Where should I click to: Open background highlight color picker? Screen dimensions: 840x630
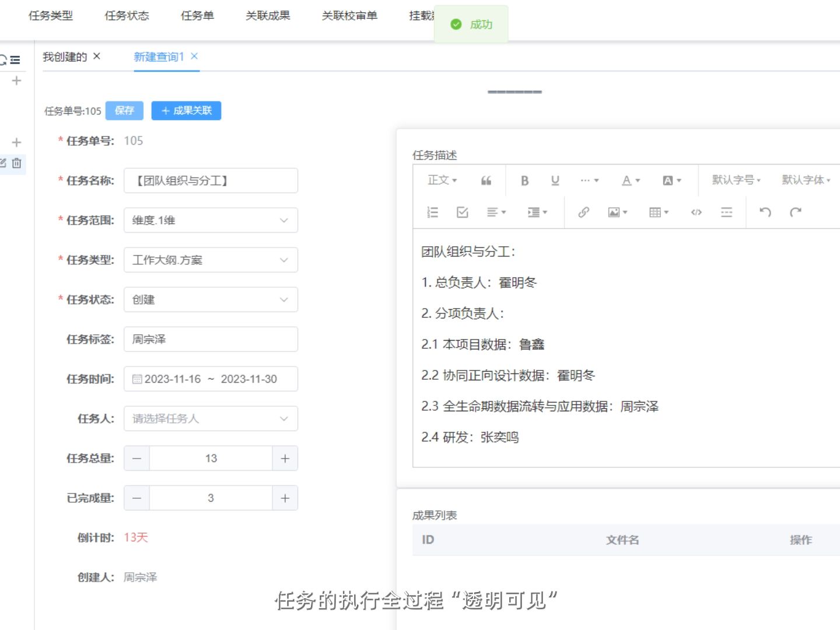(672, 181)
